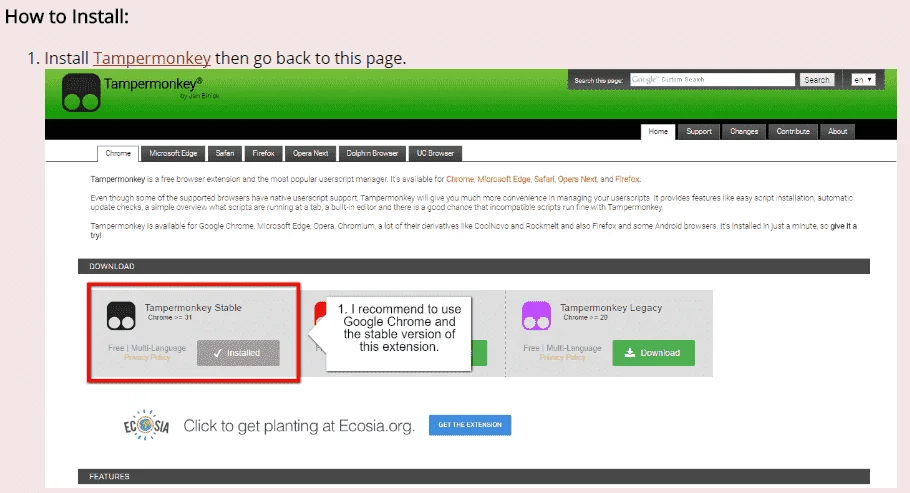Viewport: 910px width, 493px height.
Task: Click the purple Tampermonkey Legacy icon
Action: click(536, 315)
